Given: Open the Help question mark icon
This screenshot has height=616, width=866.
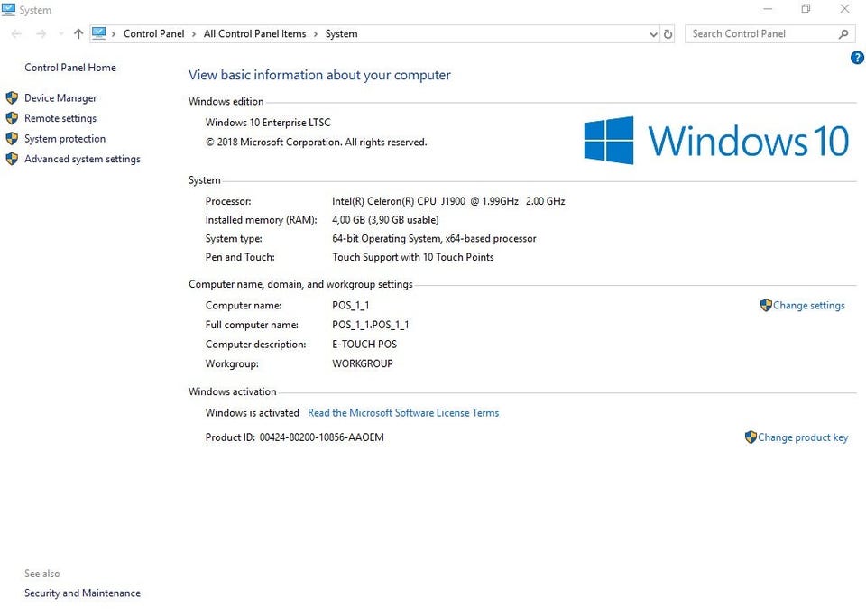Looking at the screenshot, I should pyautogui.click(x=857, y=58).
